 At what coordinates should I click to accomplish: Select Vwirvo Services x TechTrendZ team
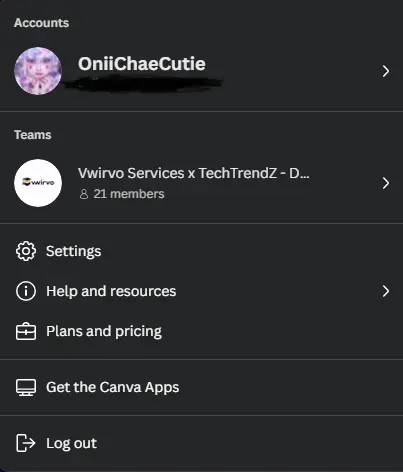201,183
